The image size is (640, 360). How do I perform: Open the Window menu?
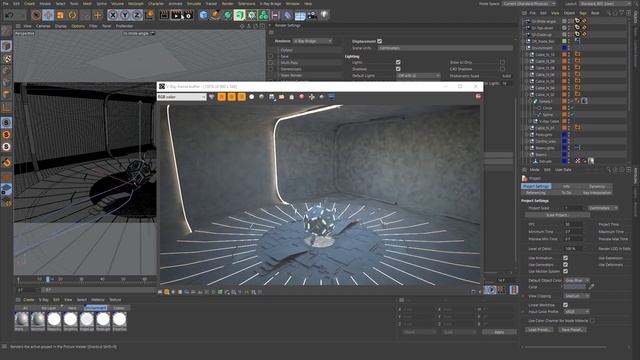[292, 3]
